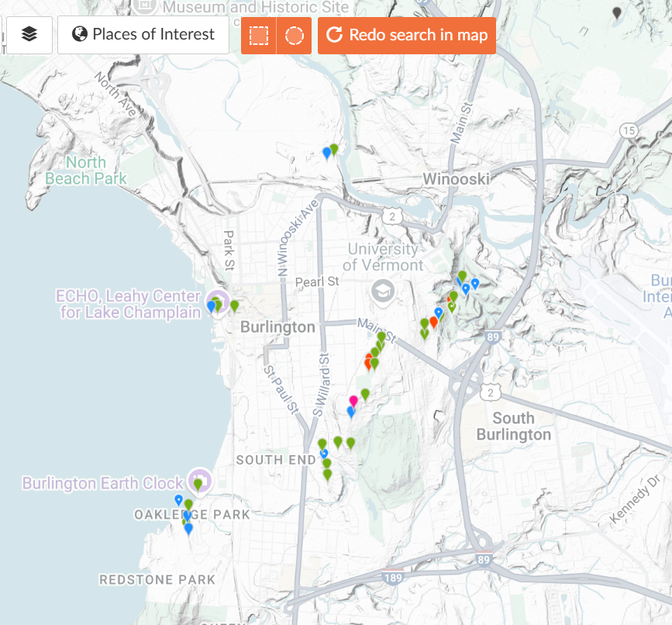This screenshot has height=625, width=672.
Task: Click the Route 15 highway shield
Action: pos(628,129)
